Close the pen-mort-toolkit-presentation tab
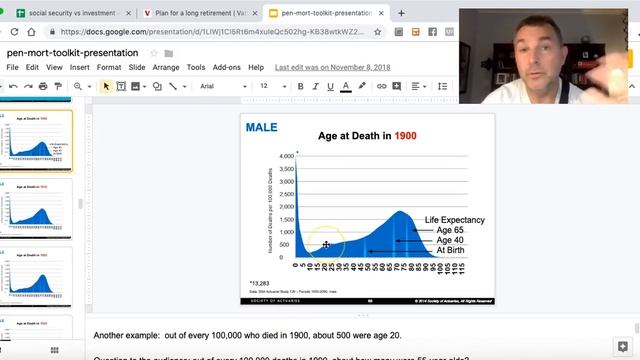This screenshot has height=360, width=640. point(381,13)
